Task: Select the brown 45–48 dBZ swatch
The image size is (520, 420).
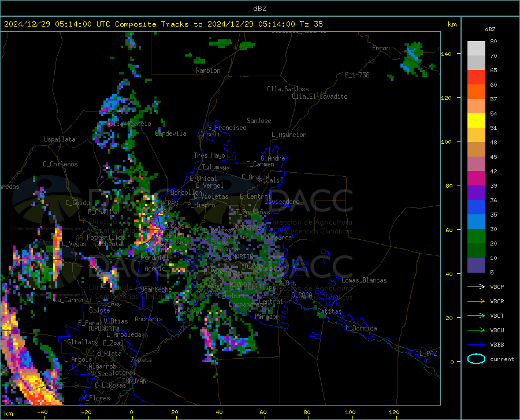Action: 476,150
